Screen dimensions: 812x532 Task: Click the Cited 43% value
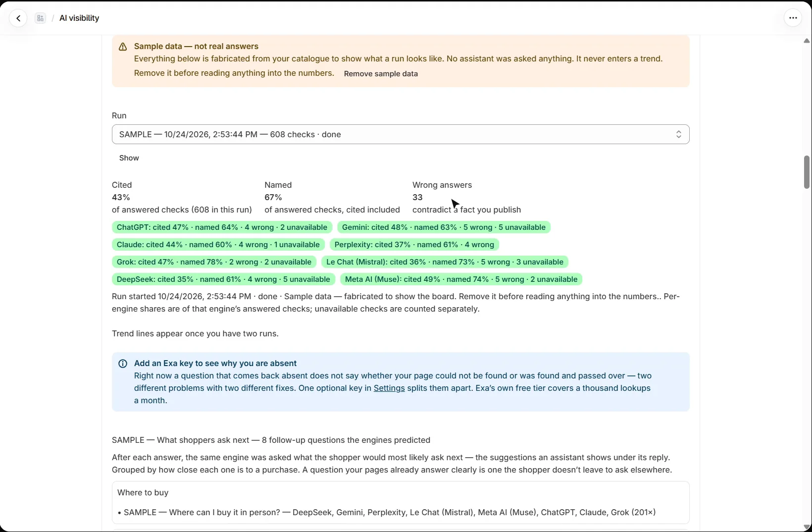pos(121,198)
